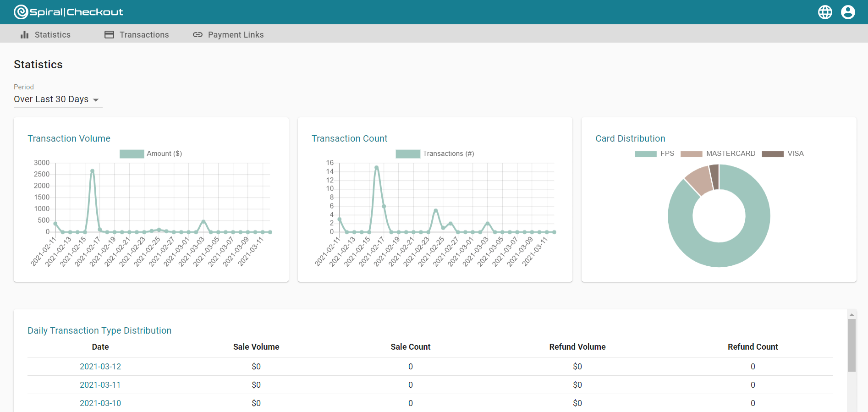This screenshot has width=868, height=412.
Task: Click the Payment Links chain icon
Action: (198, 35)
